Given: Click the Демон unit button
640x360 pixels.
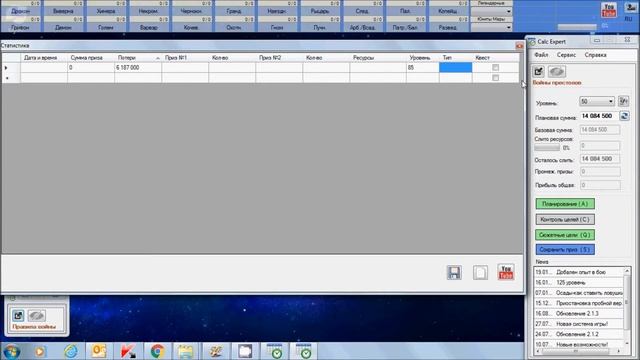Looking at the screenshot, I should (63, 27).
